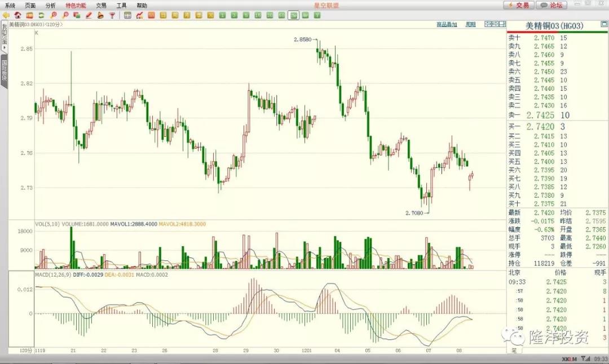The image size is (609, 364).
Task: Open the 页面 menu
Action: 30,6
